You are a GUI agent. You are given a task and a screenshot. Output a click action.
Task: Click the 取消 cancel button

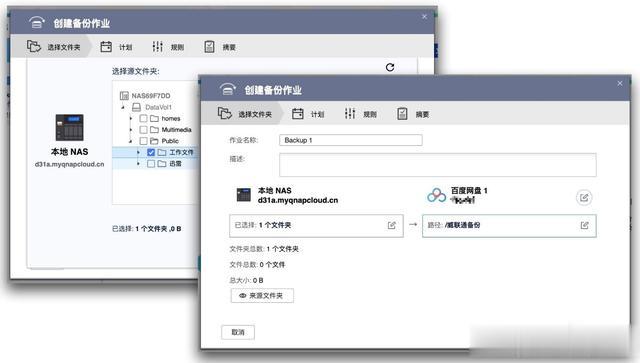pos(238,332)
